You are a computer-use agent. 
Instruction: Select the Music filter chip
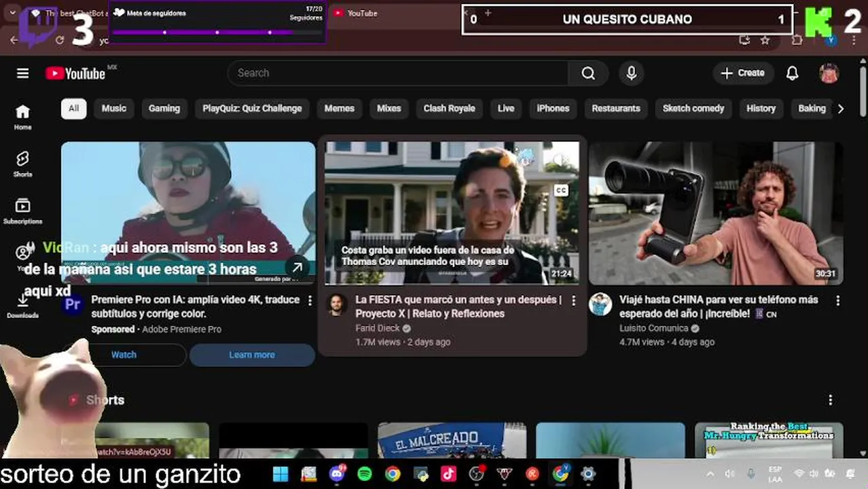pyautogui.click(x=114, y=109)
